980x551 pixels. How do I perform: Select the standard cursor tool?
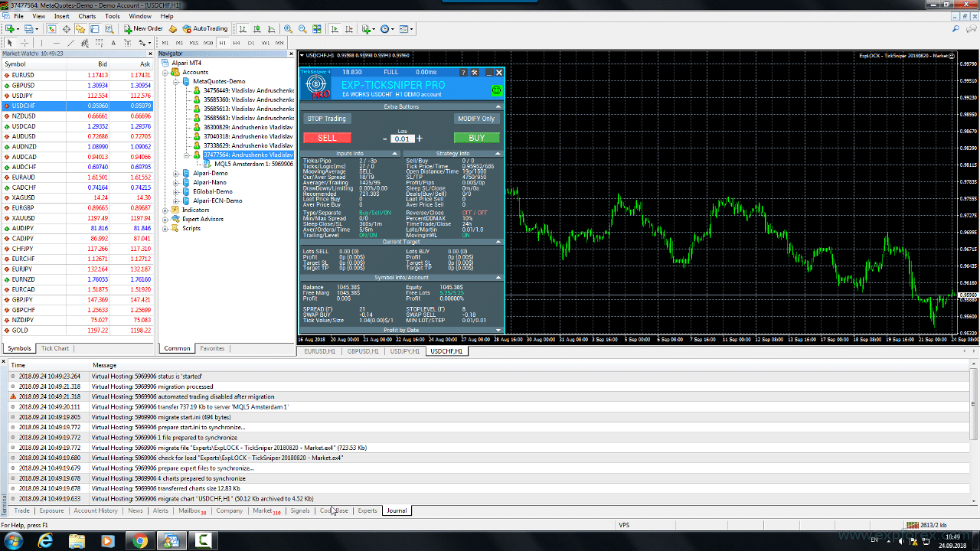pos(10,43)
